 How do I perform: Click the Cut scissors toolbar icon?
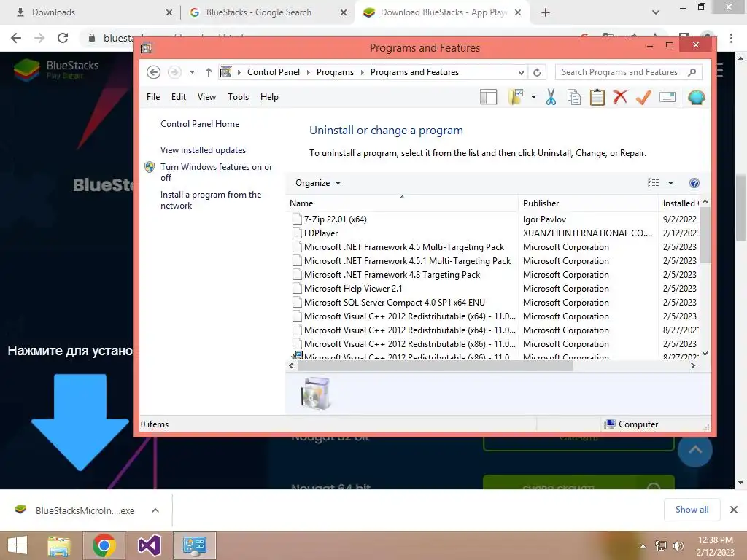pyautogui.click(x=551, y=97)
